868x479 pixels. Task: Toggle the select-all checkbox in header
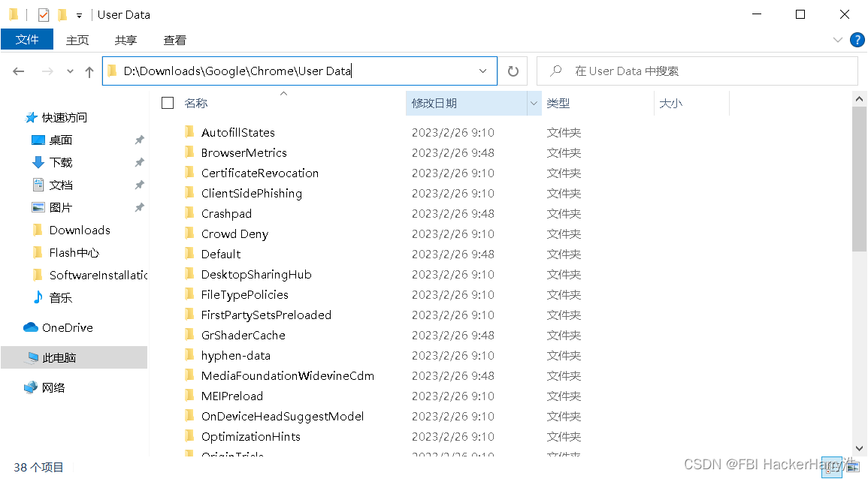(168, 103)
